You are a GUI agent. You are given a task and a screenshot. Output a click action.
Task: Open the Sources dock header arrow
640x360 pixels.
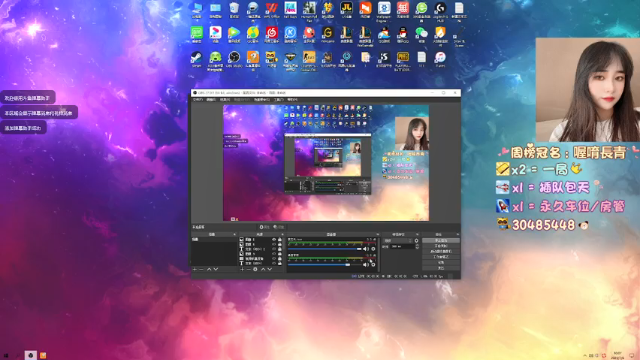(282, 234)
